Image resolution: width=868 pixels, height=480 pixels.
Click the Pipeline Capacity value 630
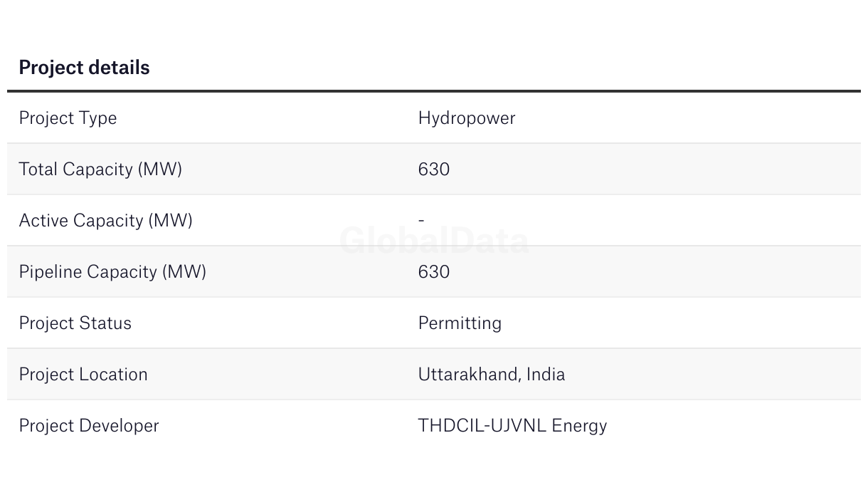coord(434,272)
